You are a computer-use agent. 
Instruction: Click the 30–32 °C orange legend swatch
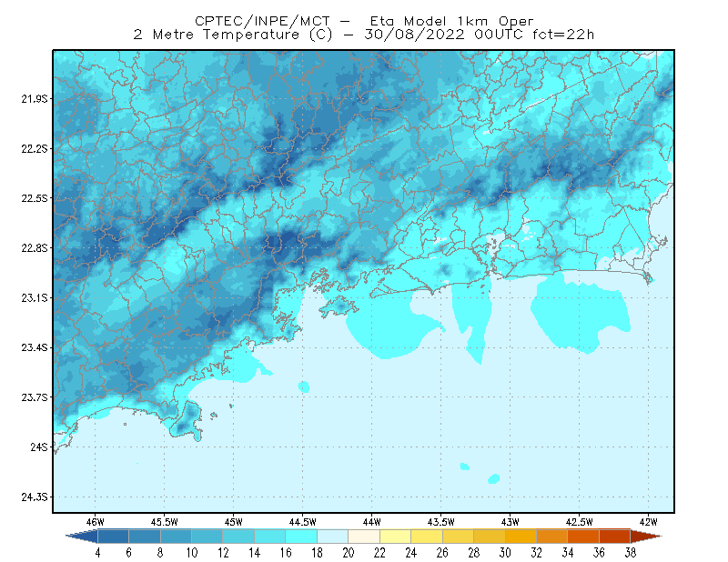pos(521,537)
